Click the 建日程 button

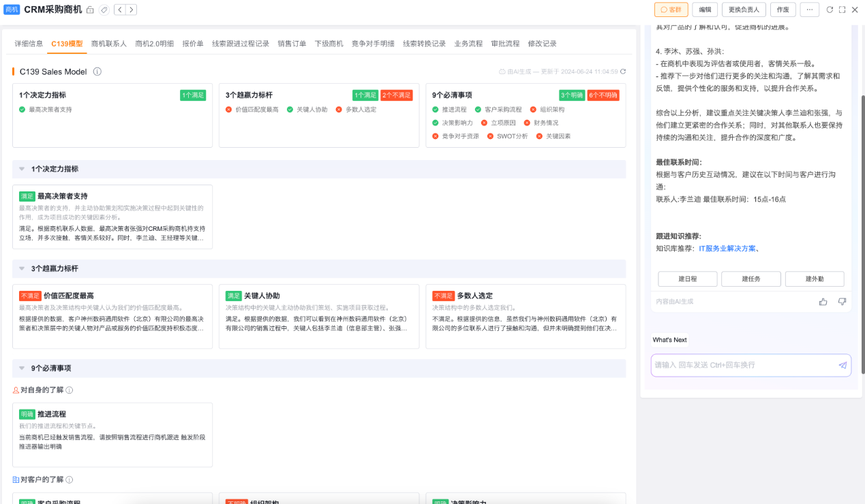687,279
